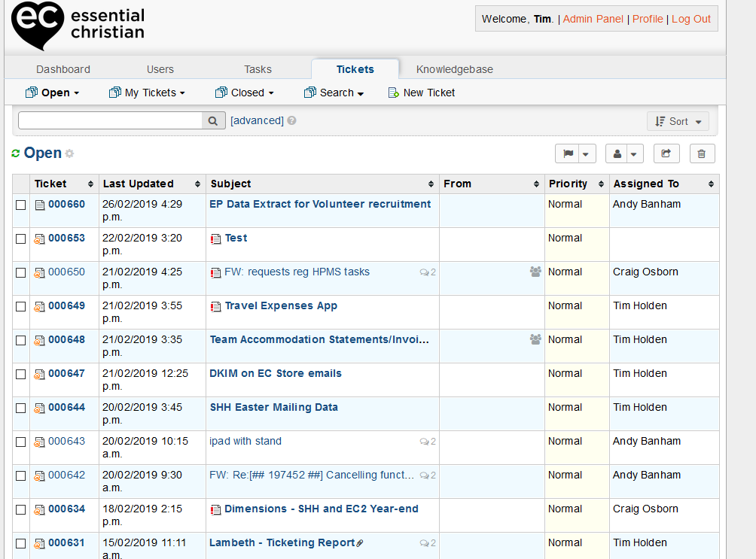
Task: Expand the Sort dropdown
Action: pyautogui.click(x=678, y=121)
